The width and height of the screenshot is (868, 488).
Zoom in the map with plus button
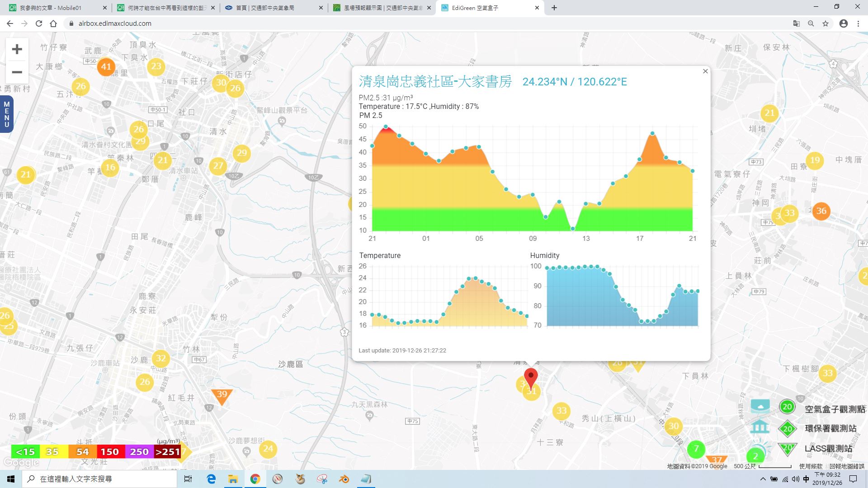point(17,49)
